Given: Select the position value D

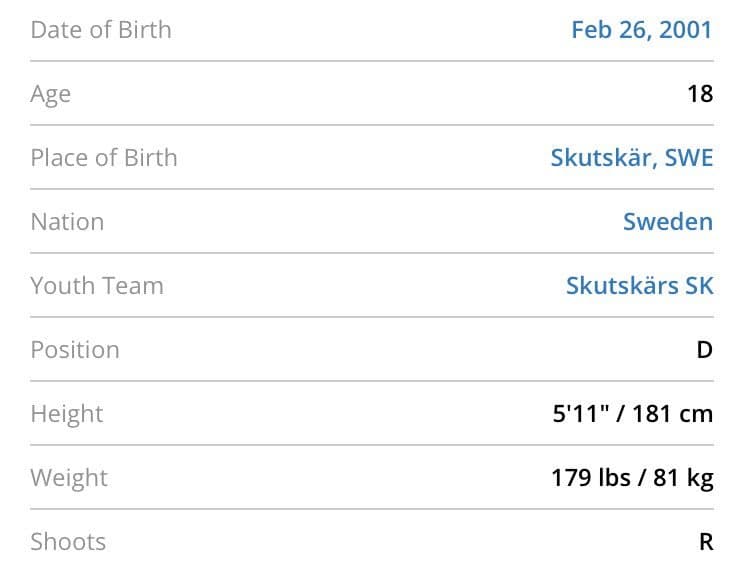Looking at the screenshot, I should coord(704,350).
